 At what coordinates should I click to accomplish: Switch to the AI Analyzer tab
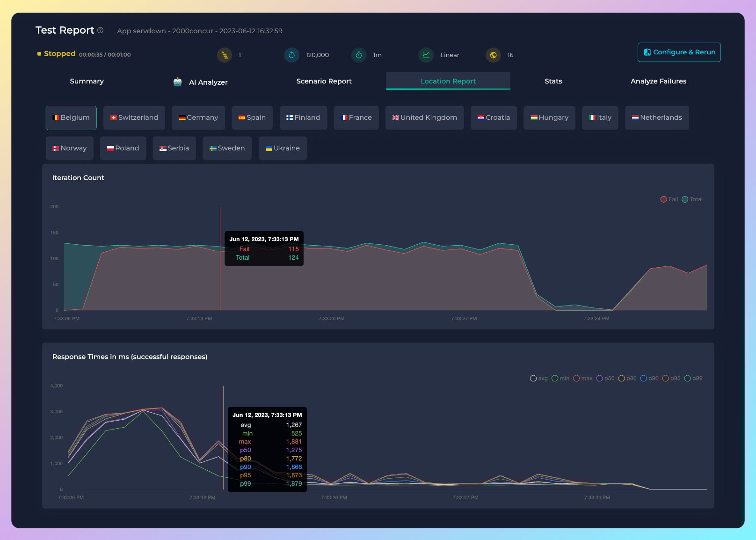point(200,82)
